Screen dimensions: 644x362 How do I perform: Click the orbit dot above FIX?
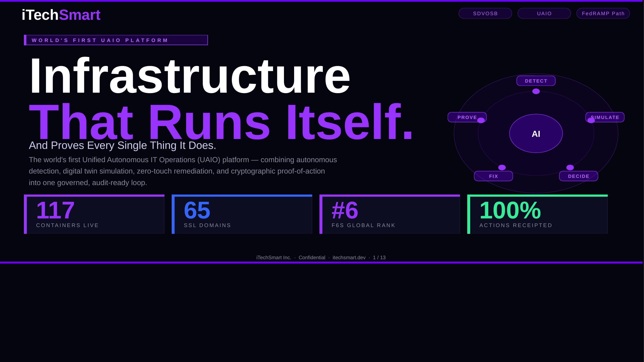(502, 167)
